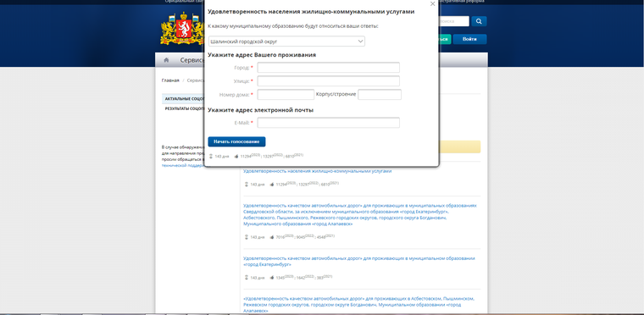Click the hourglass icon in the dialog footer
Viewport: 644px width, 315px height.
(x=211, y=156)
